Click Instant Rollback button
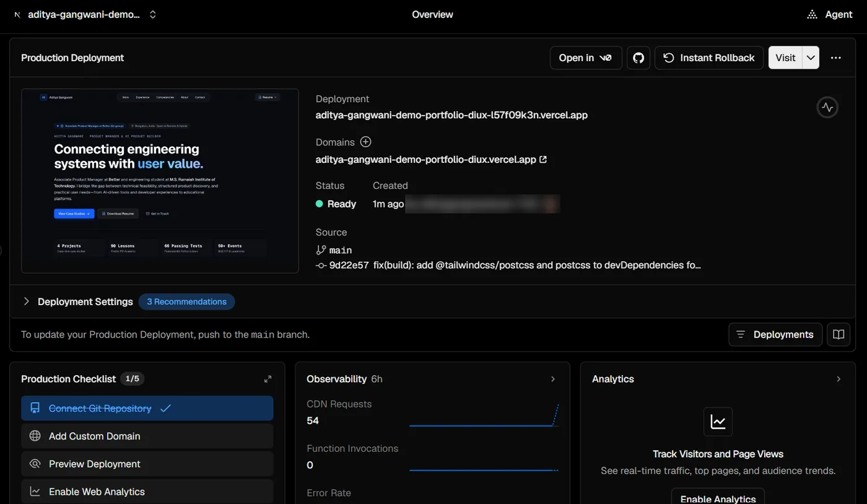This screenshot has height=504, width=867. click(709, 58)
